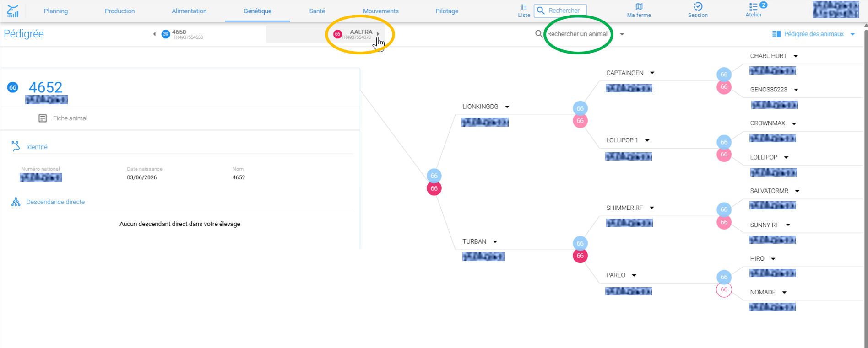Click the Fiche animal document icon
This screenshot has width=868, height=348.
[43, 118]
